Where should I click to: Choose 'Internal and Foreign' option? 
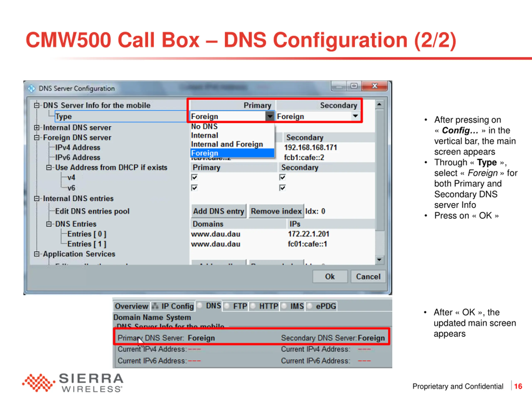point(232,144)
